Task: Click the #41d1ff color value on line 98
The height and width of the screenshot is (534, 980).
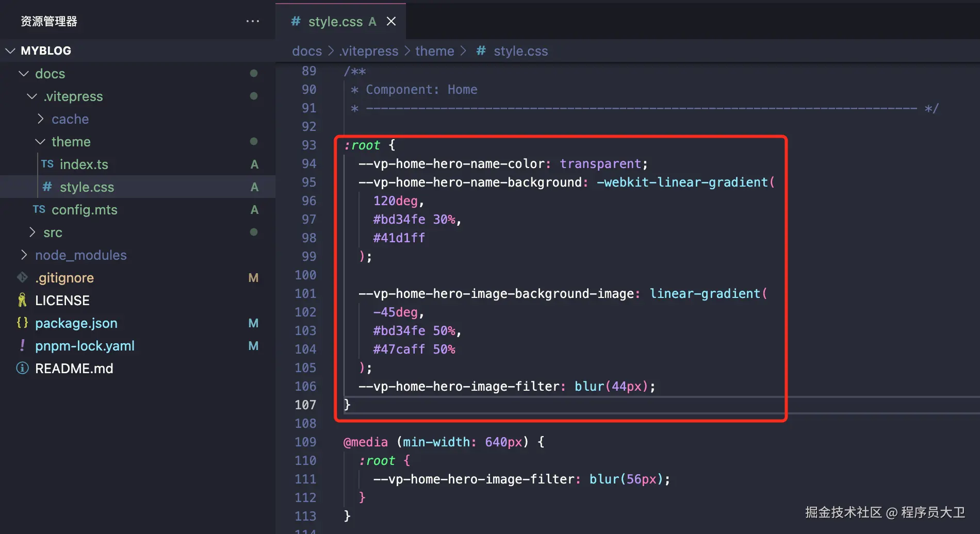Action: point(399,238)
